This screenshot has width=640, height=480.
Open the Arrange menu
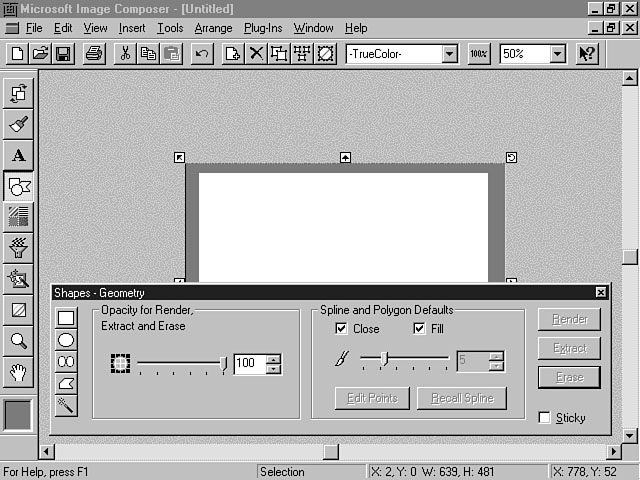coord(213,28)
